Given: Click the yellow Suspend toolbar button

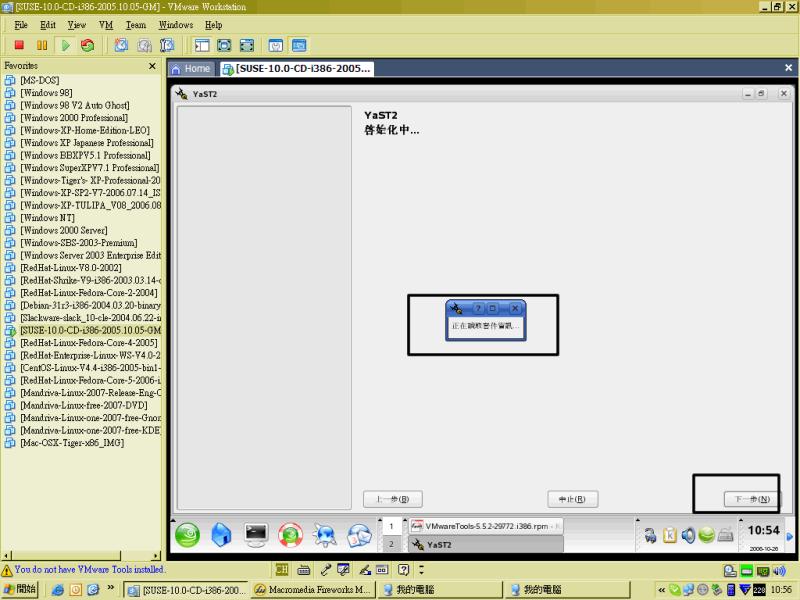Looking at the screenshot, I should coord(42,45).
